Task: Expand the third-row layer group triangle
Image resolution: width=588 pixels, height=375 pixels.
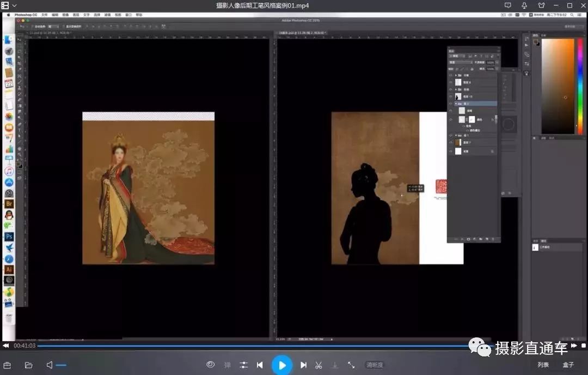Action: point(456,90)
